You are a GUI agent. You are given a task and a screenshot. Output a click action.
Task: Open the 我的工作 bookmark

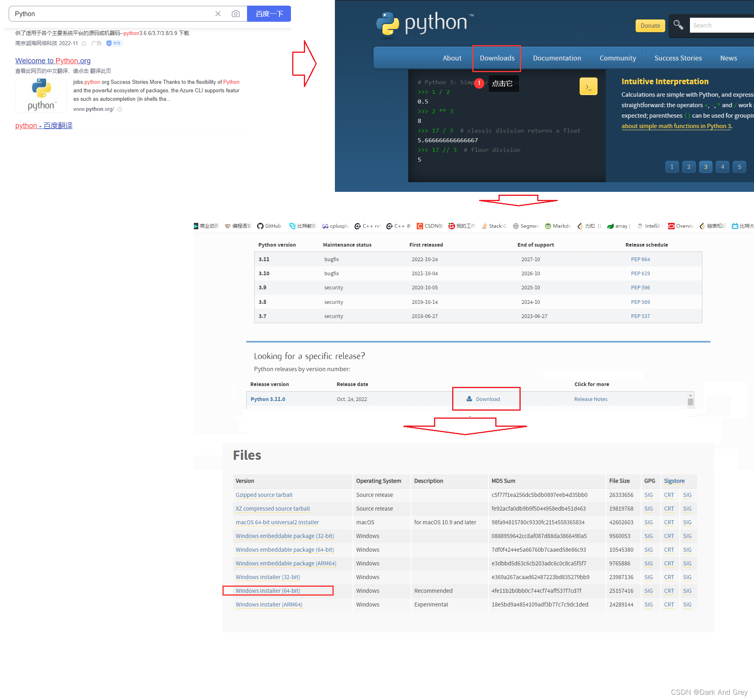(x=462, y=226)
